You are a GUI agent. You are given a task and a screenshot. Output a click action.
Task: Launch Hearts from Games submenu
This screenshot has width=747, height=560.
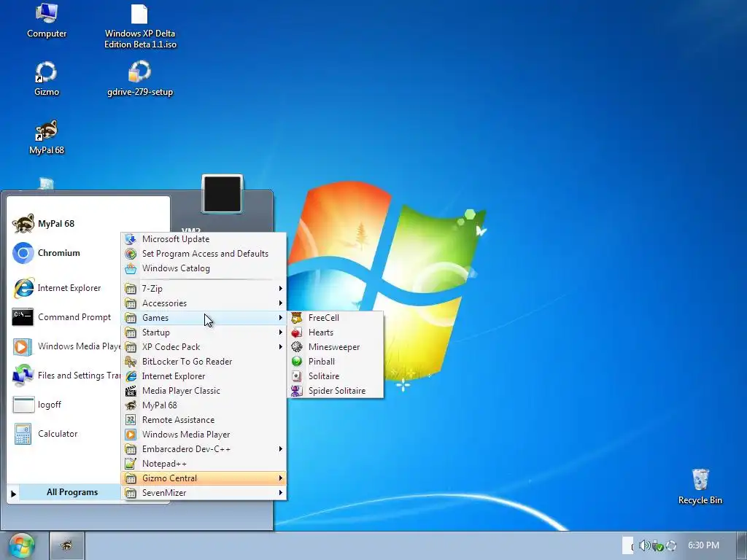(335, 332)
